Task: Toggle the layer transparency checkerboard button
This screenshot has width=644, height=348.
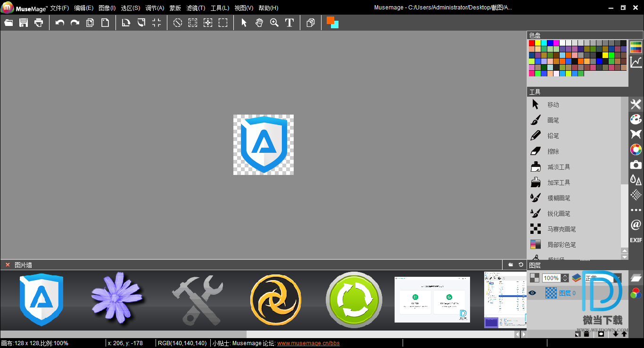Action: point(535,278)
